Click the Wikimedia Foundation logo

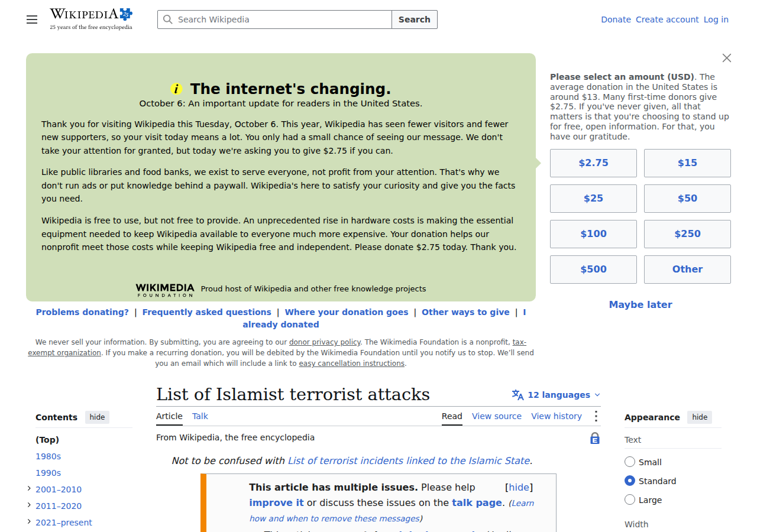click(x=165, y=290)
